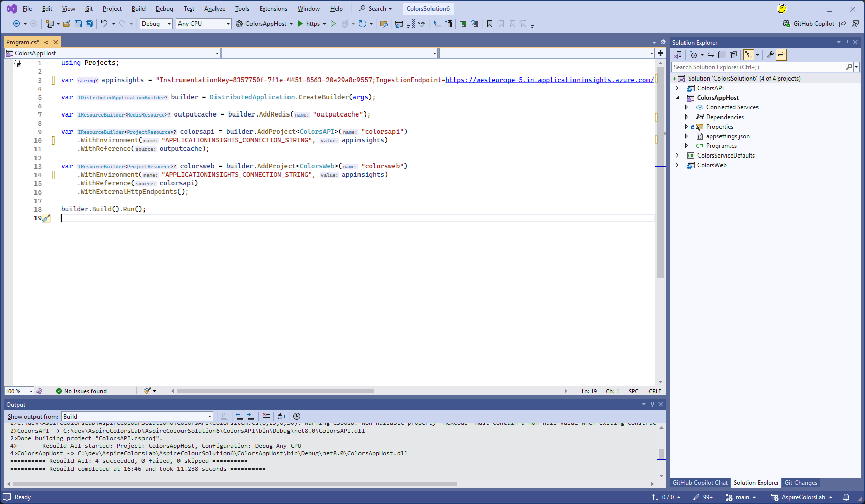The height and width of the screenshot is (504, 865).
Task: Open Solution Explorer properties wrench icon
Action: click(770, 55)
